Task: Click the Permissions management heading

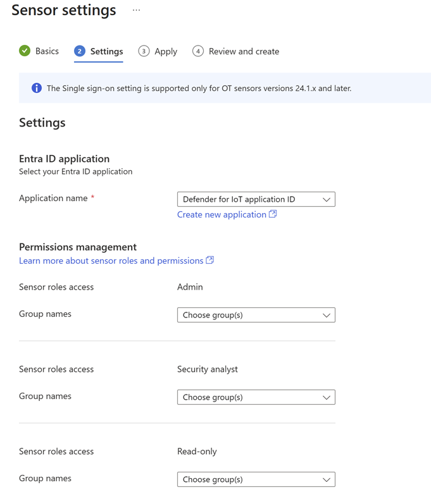Action: (x=78, y=247)
